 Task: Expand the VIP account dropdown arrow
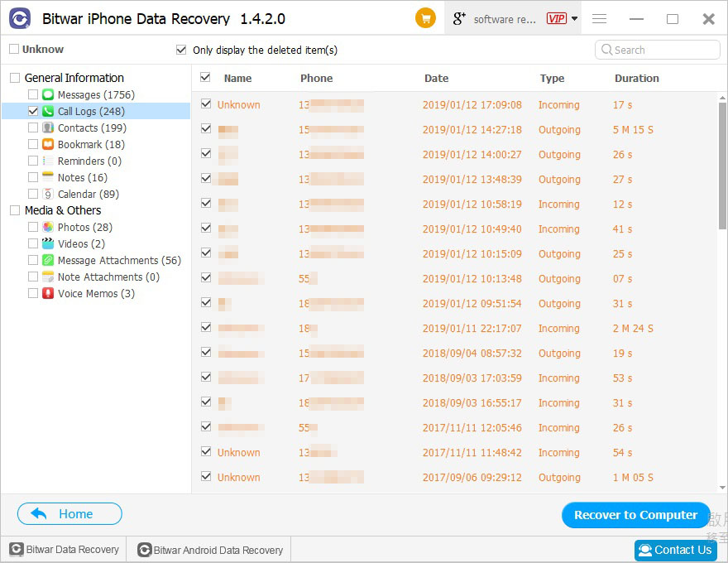(574, 18)
